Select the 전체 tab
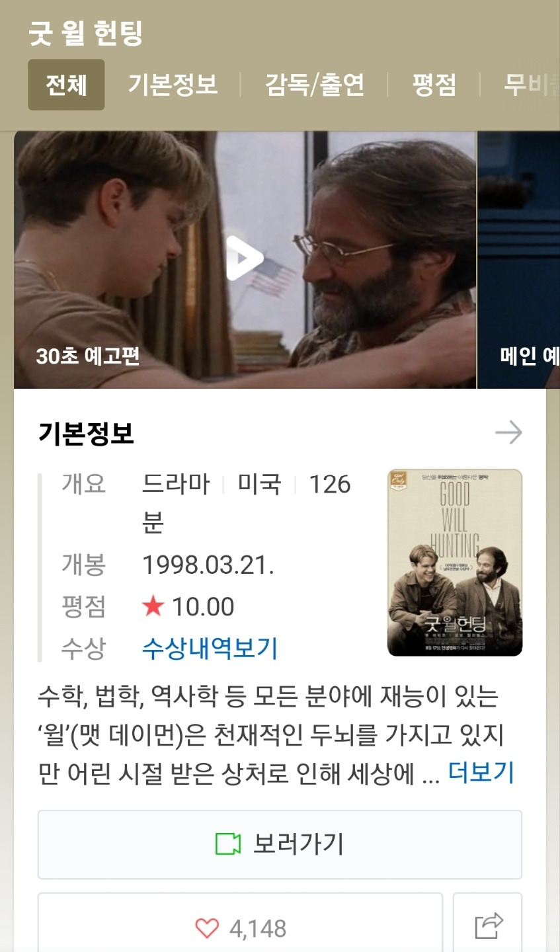 pos(66,85)
